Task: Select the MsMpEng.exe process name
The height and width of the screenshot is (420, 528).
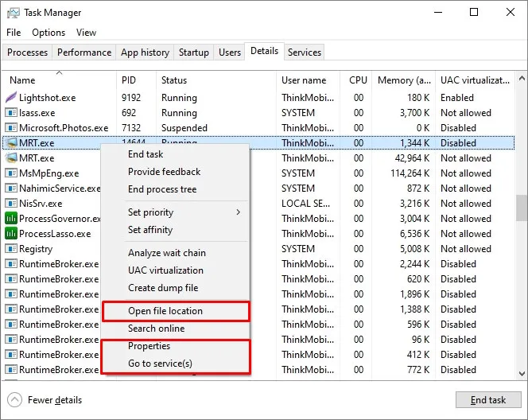Action: [49, 173]
